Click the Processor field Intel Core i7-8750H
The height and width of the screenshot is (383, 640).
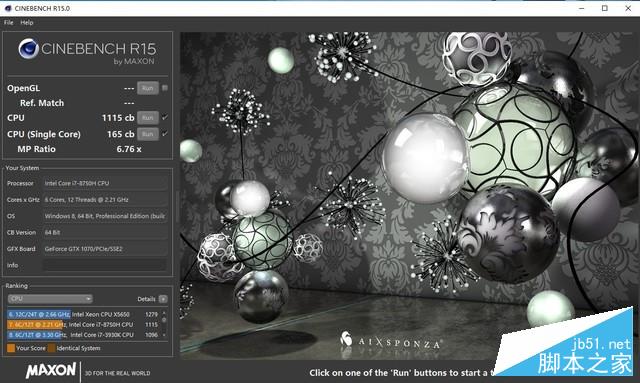click(105, 183)
